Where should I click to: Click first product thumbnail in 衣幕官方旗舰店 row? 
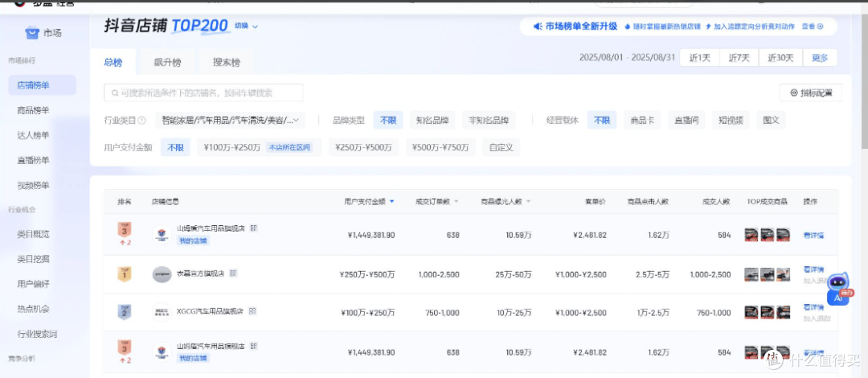click(751, 274)
